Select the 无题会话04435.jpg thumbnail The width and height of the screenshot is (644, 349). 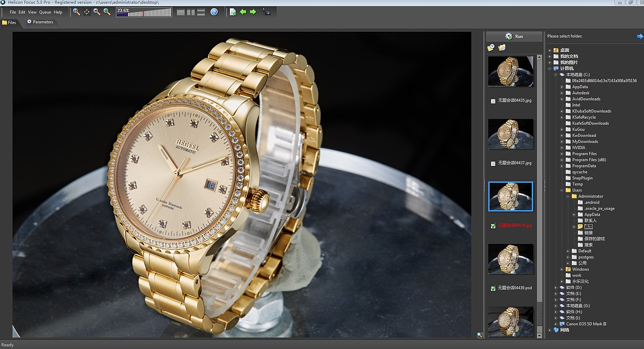[511, 71]
